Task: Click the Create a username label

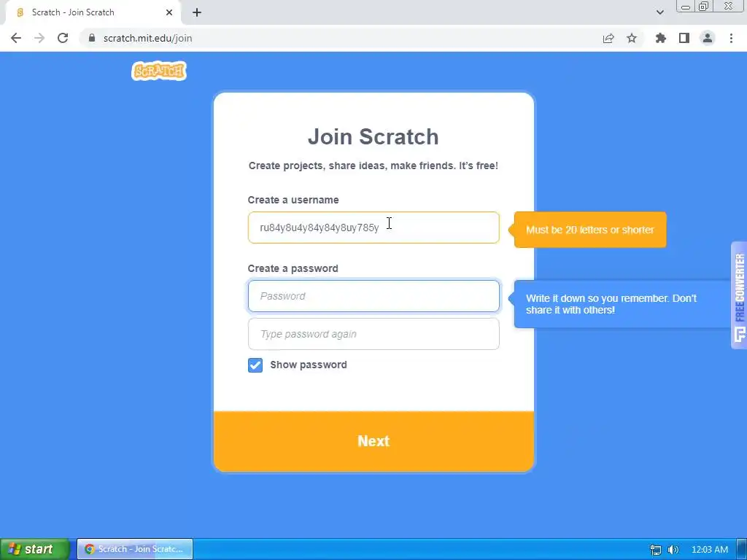Action: pyautogui.click(x=293, y=200)
